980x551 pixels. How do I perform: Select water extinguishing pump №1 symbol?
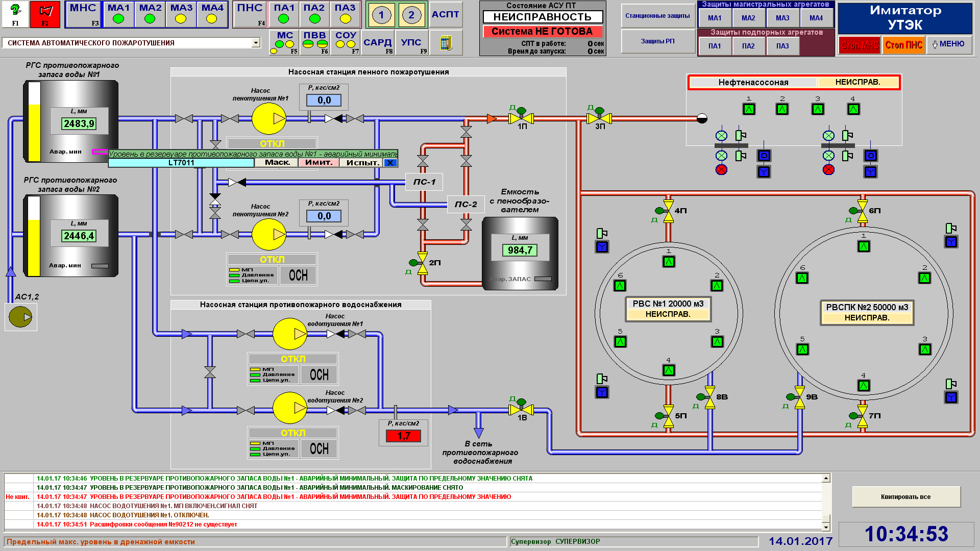pyautogui.click(x=290, y=334)
